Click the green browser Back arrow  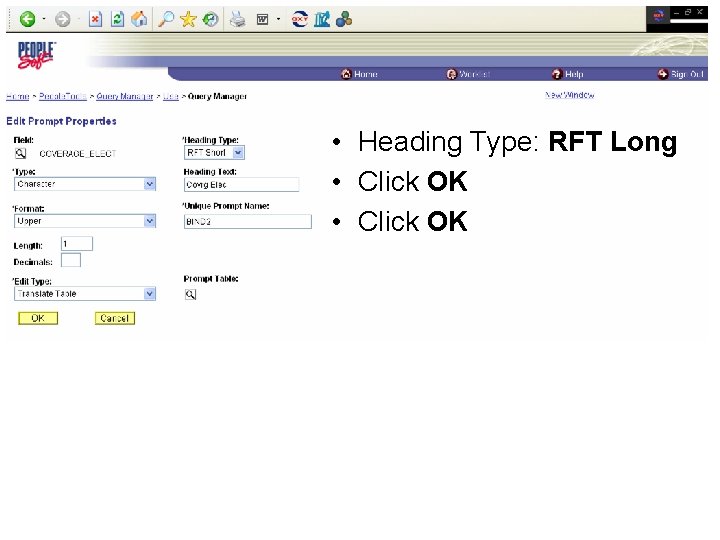click(x=28, y=19)
